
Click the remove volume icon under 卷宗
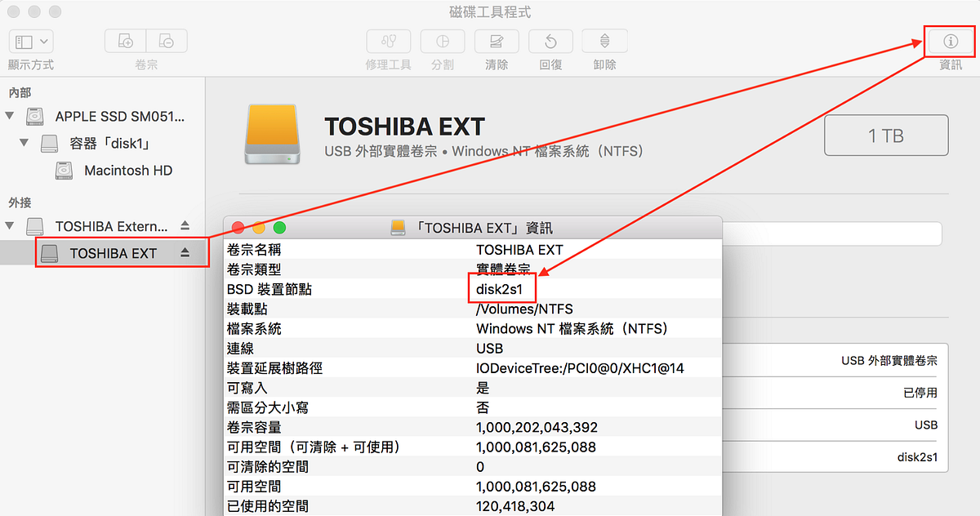(167, 41)
